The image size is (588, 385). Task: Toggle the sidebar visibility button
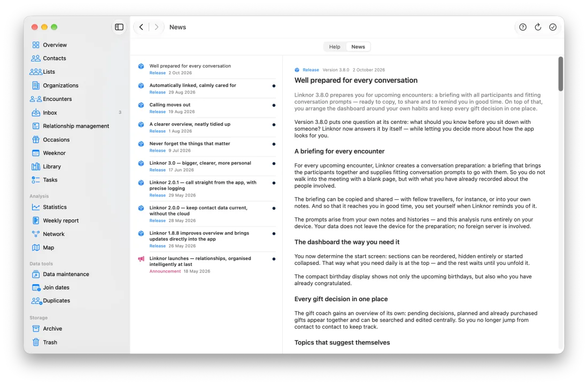119,27
